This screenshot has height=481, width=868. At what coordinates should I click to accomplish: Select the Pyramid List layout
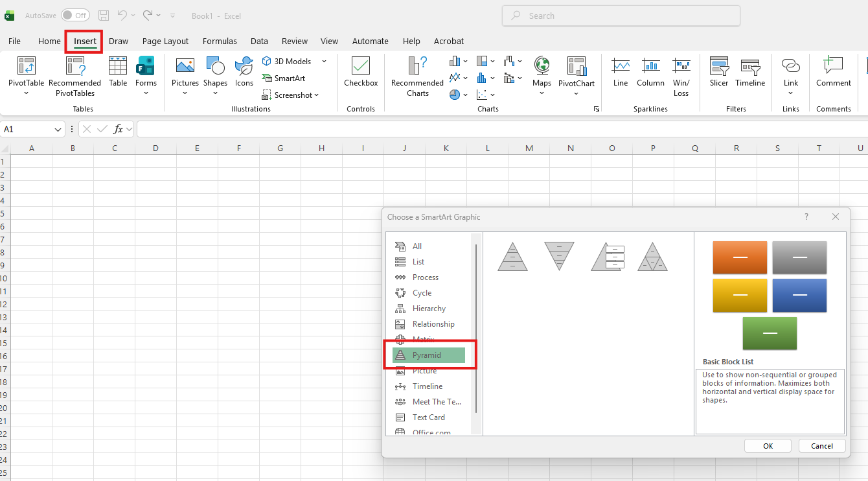(608, 256)
